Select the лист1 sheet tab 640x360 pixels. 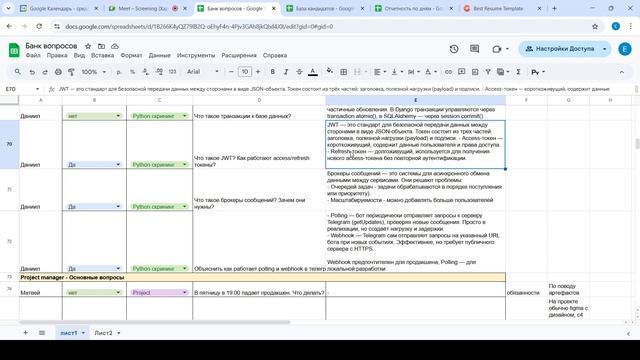(73, 333)
